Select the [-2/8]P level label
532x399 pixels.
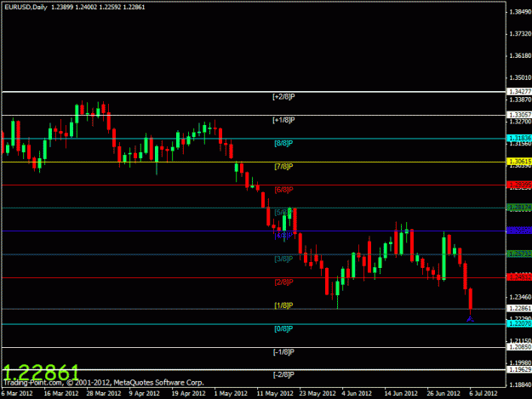pyautogui.click(x=283, y=375)
